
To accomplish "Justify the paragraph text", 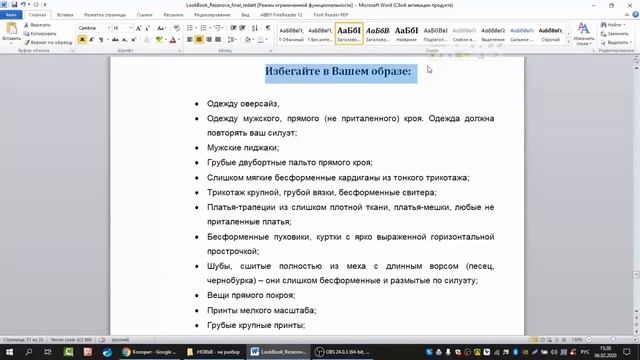I will 218,40.
